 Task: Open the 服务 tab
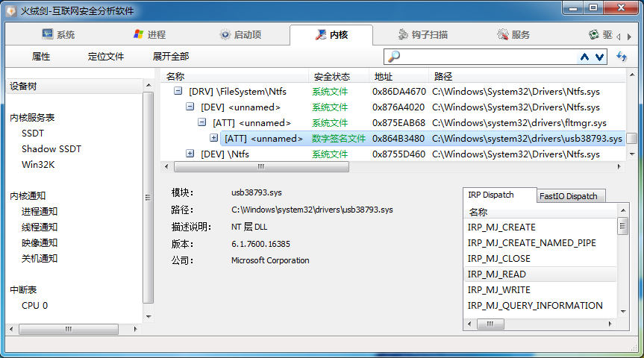[x=513, y=35]
